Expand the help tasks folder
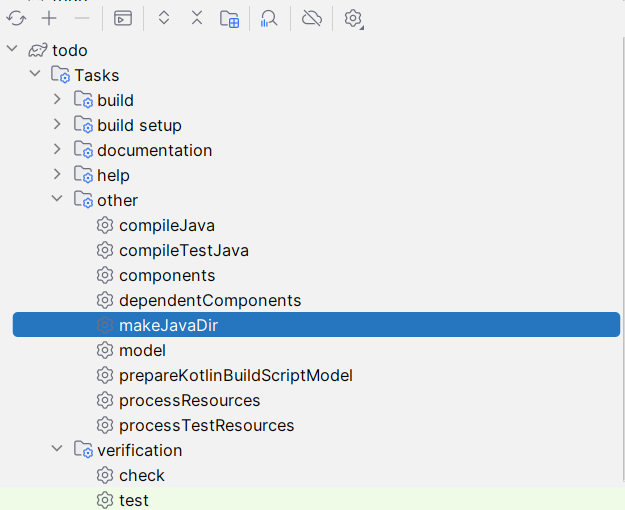 tap(57, 175)
